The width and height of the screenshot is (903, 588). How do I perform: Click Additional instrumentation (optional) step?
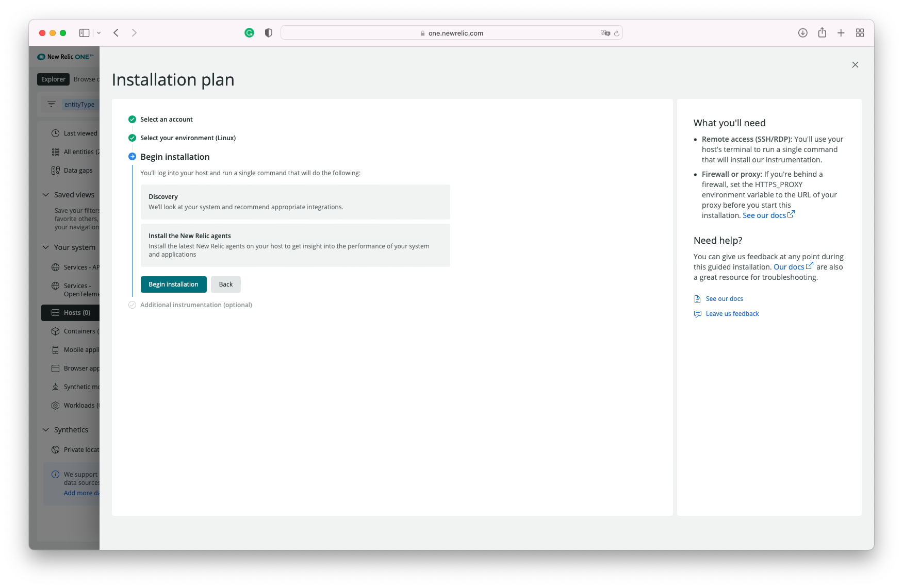(x=196, y=305)
